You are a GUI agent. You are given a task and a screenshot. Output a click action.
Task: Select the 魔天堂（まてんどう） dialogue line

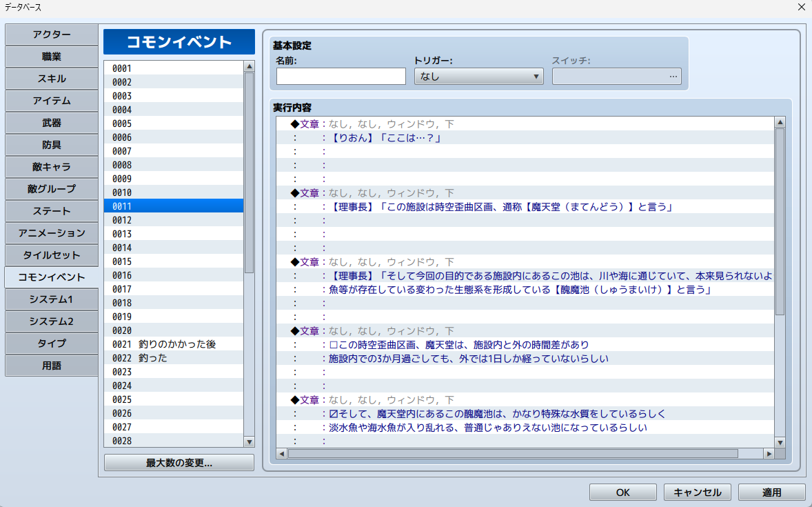pos(525,207)
